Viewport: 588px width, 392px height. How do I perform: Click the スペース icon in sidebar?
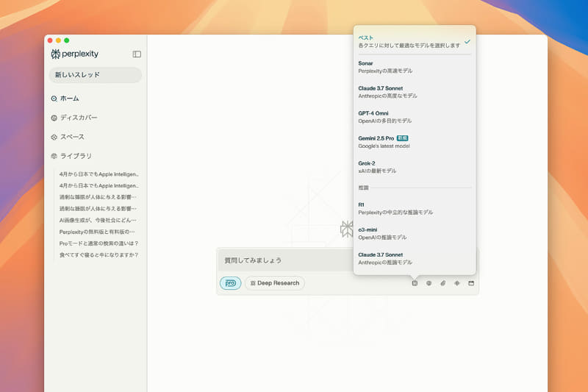[54, 138]
